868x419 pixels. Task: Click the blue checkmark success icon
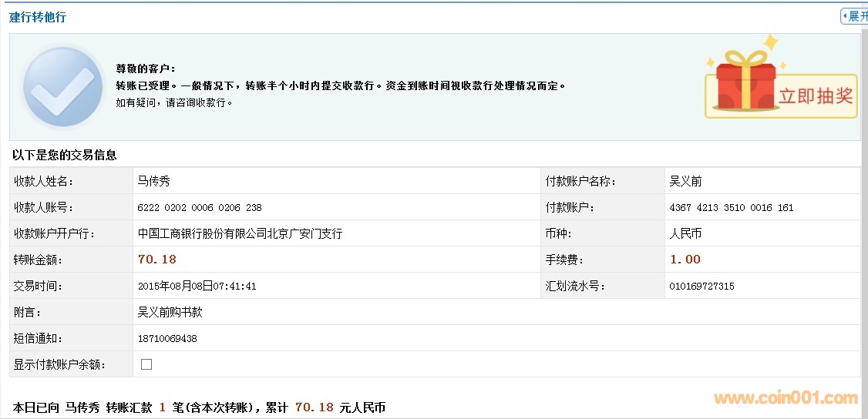(x=62, y=86)
